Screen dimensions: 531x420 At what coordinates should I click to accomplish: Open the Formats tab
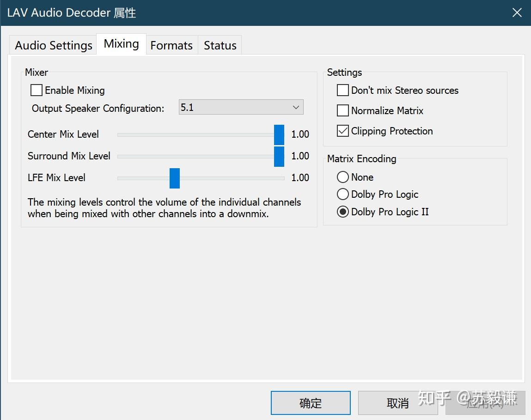pyautogui.click(x=172, y=45)
